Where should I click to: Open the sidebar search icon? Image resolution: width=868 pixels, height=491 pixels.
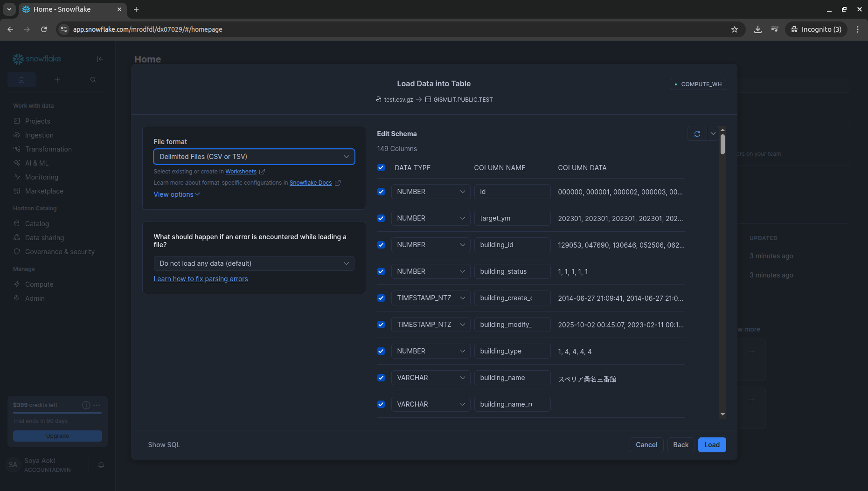tap(93, 80)
